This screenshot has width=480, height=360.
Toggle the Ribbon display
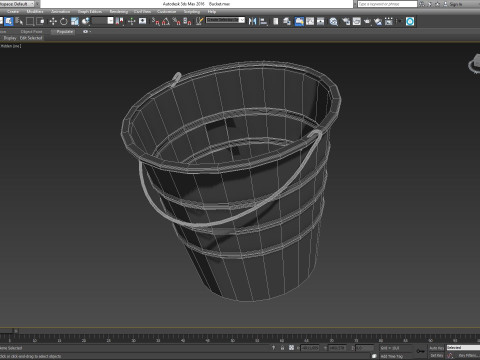tap(299, 21)
